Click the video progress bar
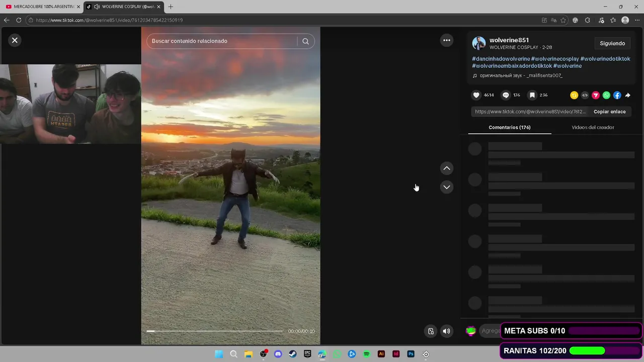 214,331
